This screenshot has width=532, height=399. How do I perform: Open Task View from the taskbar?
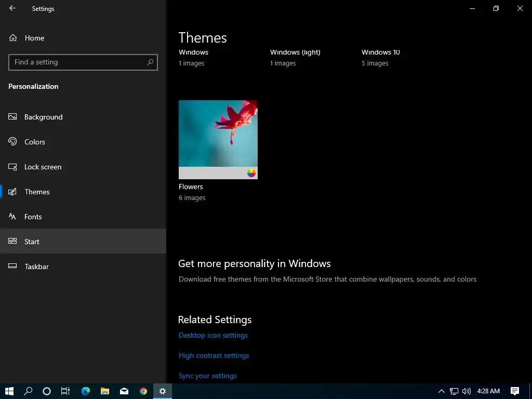[65, 391]
